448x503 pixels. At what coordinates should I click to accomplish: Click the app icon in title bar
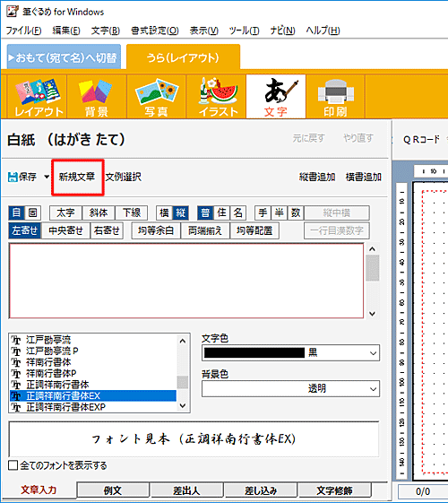click(x=13, y=12)
